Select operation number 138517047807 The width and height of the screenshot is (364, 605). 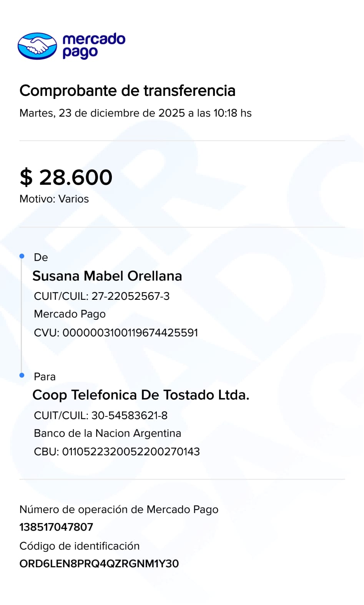pos(56,527)
